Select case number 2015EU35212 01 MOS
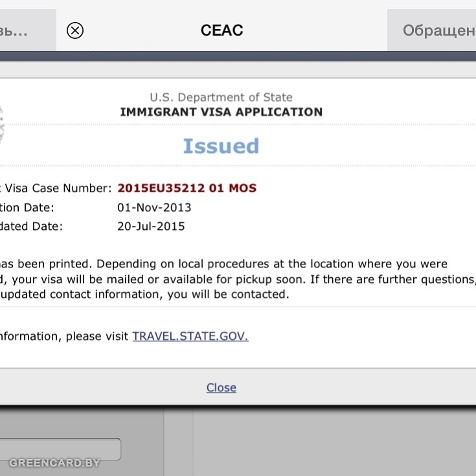Viewport: 476px width, 476px height. pos(187,188)
